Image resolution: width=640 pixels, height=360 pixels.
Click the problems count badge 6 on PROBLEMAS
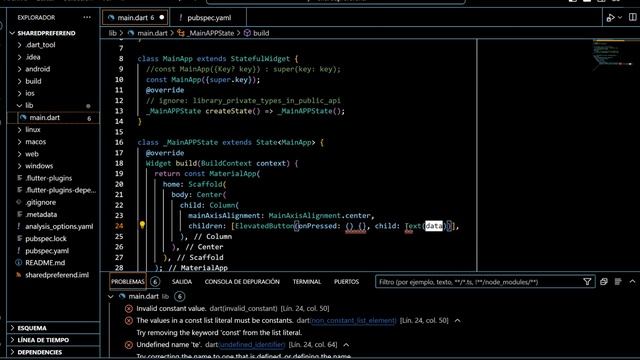[155, 282]
